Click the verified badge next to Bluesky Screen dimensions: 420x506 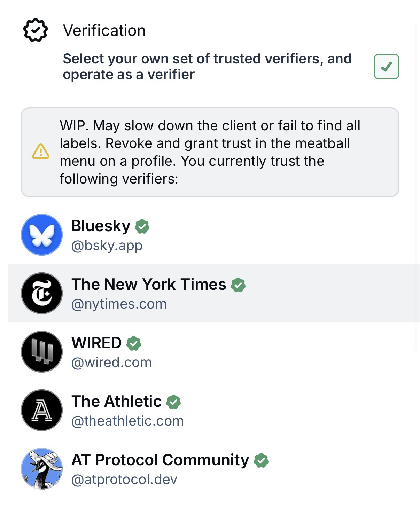[142, 226]
